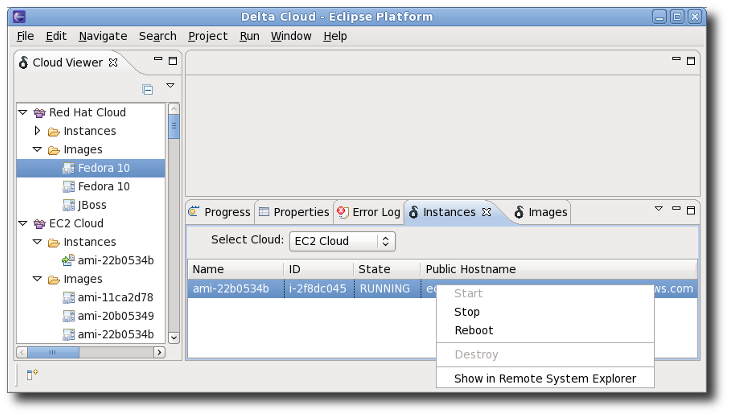Open the Edit menu
This screenshot has width=730, height=416.
[x=56, y=36]
